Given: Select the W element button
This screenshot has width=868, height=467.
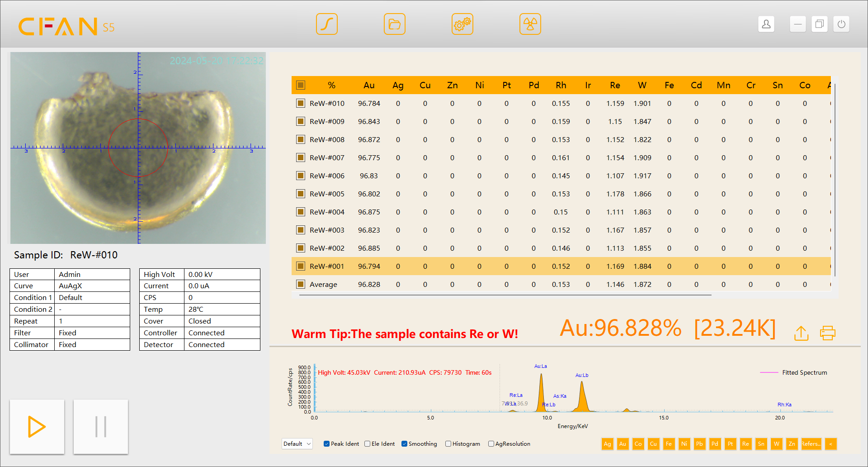Looking at the screenshot, I should 777,444.
